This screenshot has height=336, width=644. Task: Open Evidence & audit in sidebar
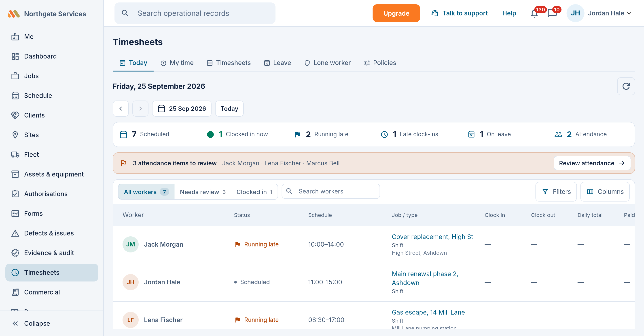click(x=52, y=253)
